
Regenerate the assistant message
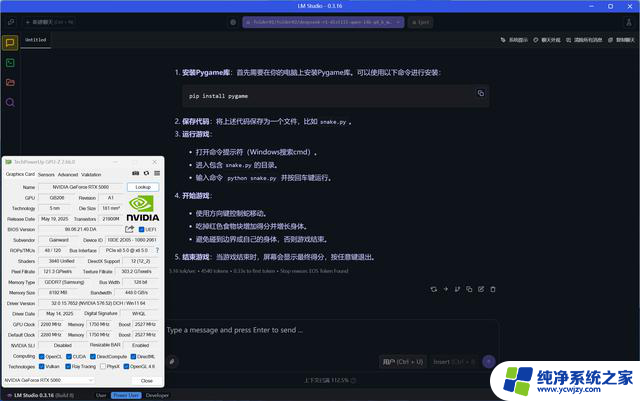(433, 289)
